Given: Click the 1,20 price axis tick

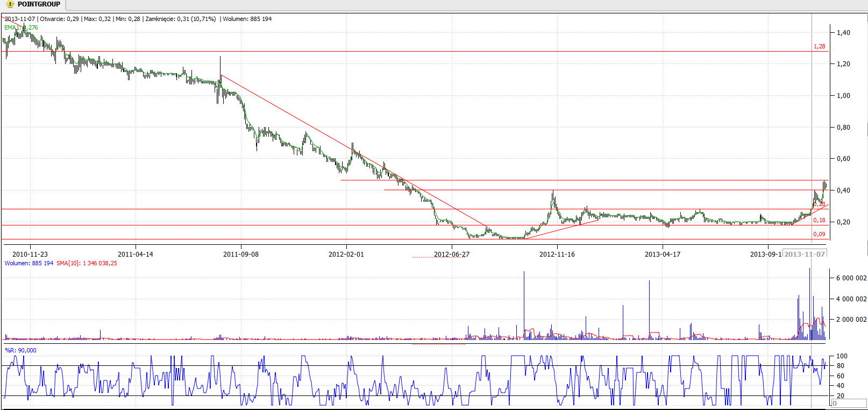Looking at the screenshot, I should coord(843,63).
